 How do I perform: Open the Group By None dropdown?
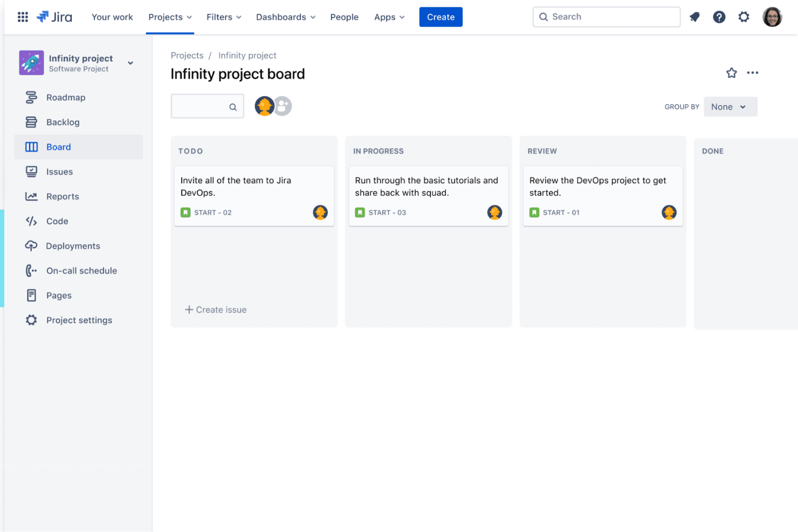[x=730, y=107]
